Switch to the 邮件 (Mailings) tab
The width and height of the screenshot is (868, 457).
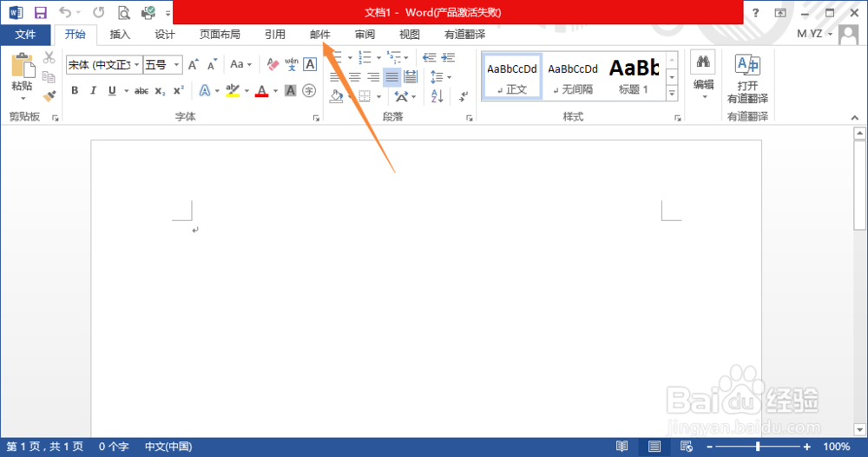point(320,35)
